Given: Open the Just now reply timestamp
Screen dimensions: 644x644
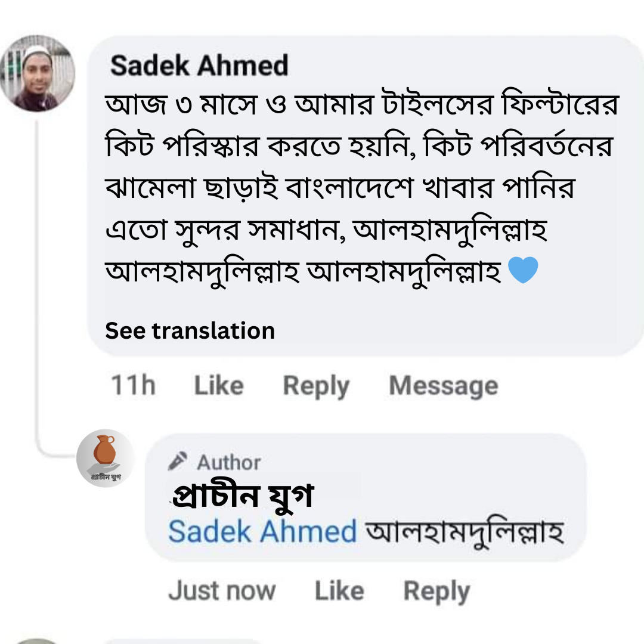Looking at the screenshot, I should point(222,590).
